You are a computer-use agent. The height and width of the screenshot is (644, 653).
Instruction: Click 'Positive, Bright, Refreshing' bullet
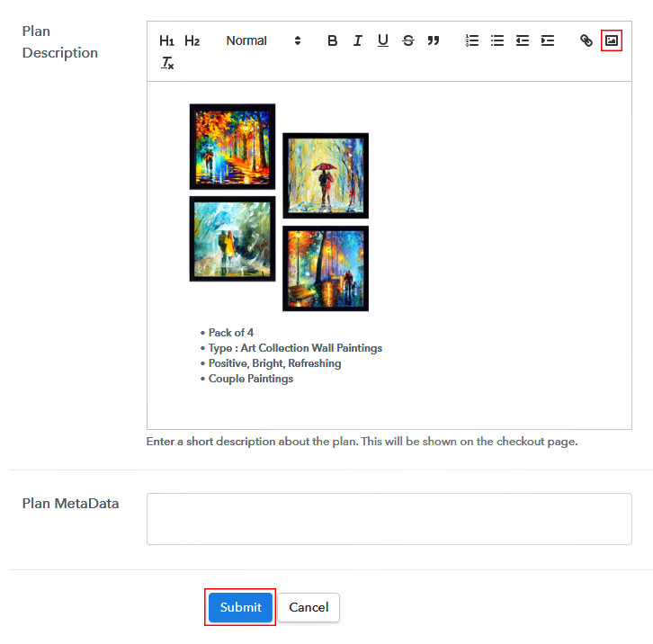click(x=275, y=363)
